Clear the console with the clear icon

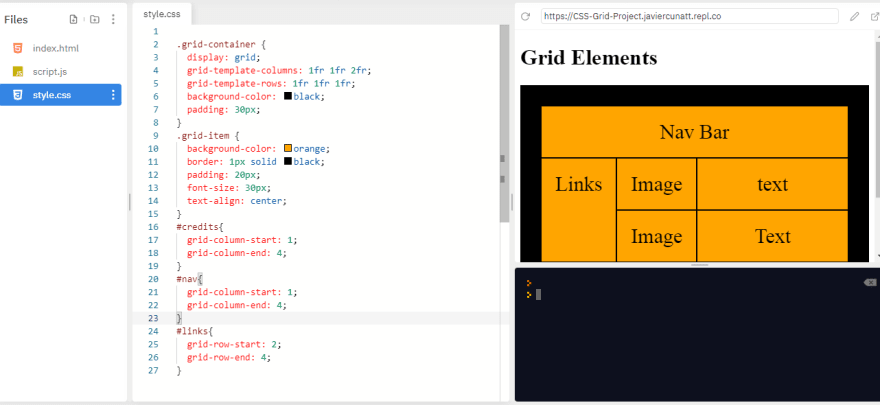tap(869, 282)
